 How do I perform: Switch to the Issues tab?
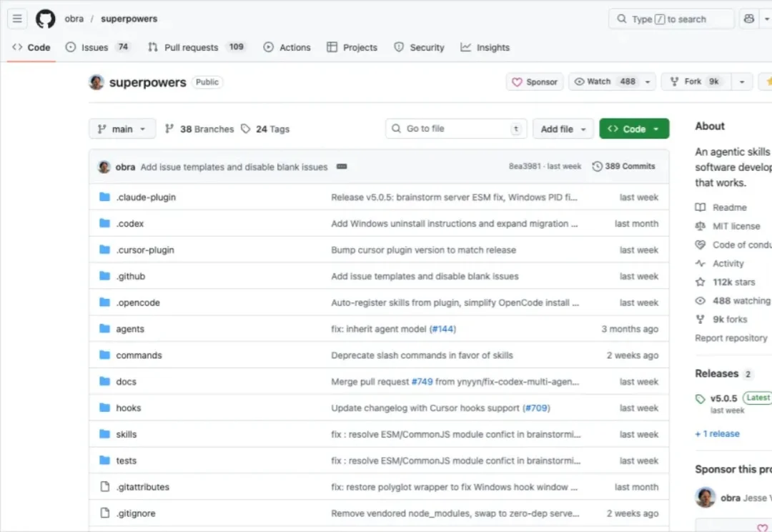pos(97,47)
